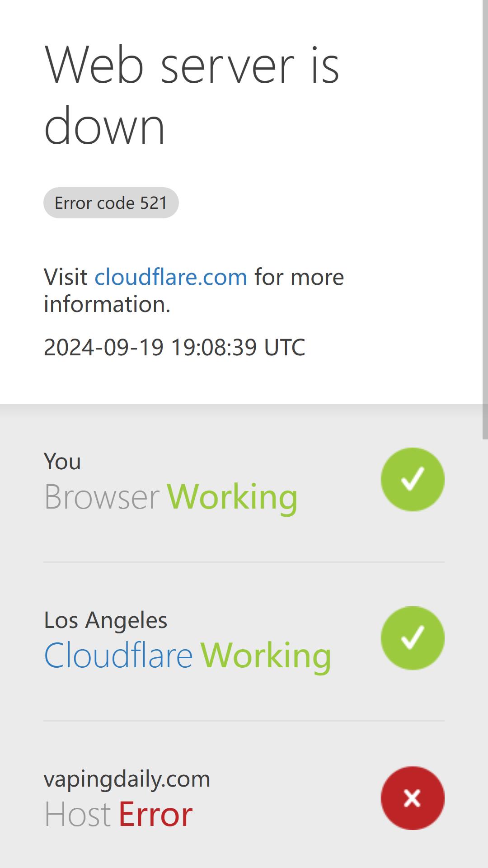
Task: Click the scrollbar track below the thumb
Action: [x=485, y=653]
